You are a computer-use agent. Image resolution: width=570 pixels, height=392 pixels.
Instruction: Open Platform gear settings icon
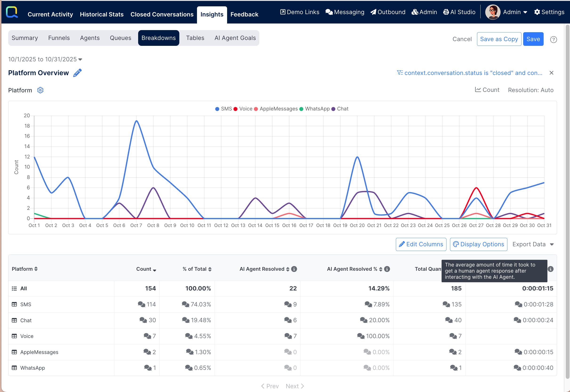click(x=40, y=90)
